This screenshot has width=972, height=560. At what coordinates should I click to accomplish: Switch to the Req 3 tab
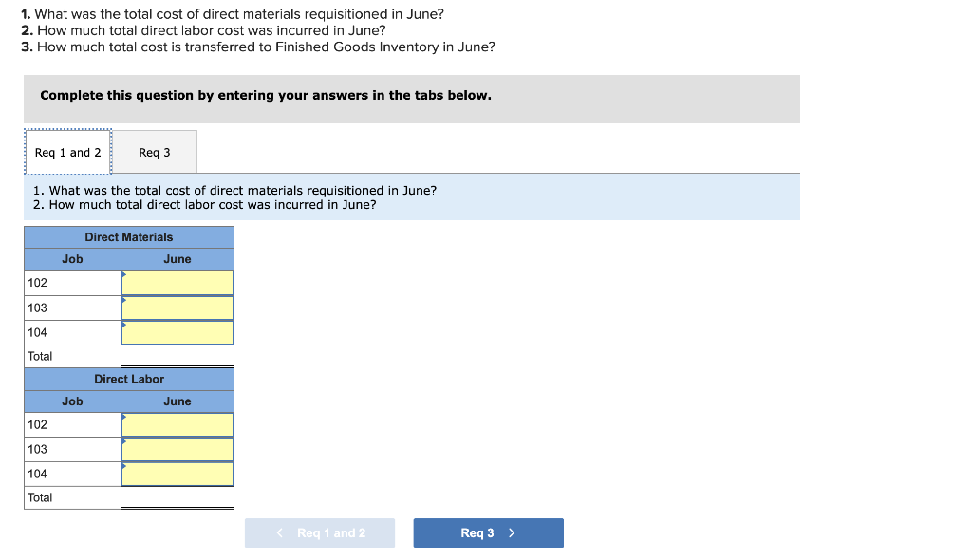coord(155,152)
